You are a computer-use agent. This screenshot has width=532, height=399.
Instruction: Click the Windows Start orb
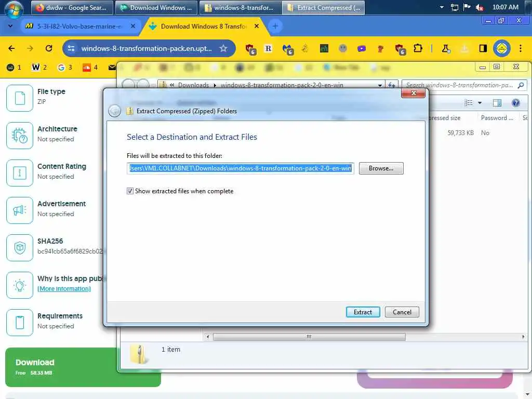coord(14,9)
